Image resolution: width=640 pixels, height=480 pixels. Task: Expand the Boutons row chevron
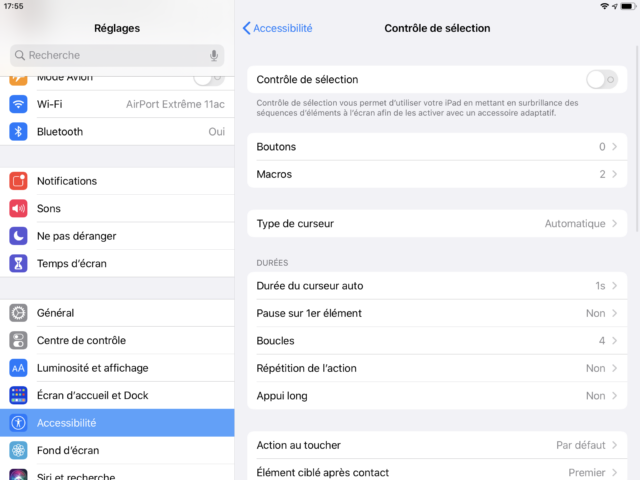tap(614, 147)
